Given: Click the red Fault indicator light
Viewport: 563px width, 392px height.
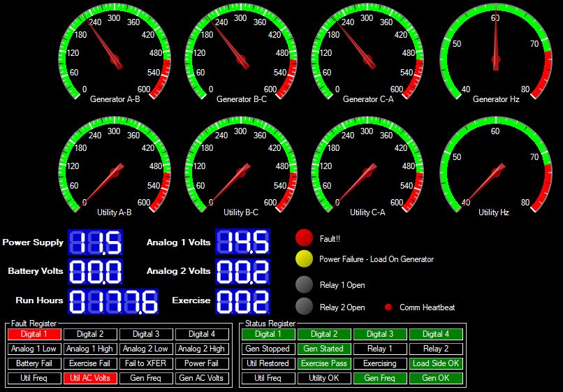Looking at the screenshot, I should (305, 238).
